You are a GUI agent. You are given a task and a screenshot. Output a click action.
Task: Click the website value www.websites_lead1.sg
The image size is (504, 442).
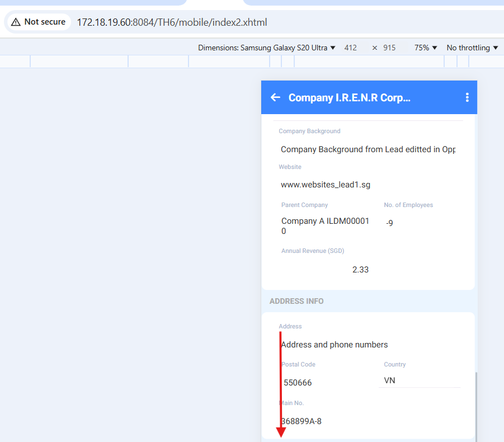(326, 185)
